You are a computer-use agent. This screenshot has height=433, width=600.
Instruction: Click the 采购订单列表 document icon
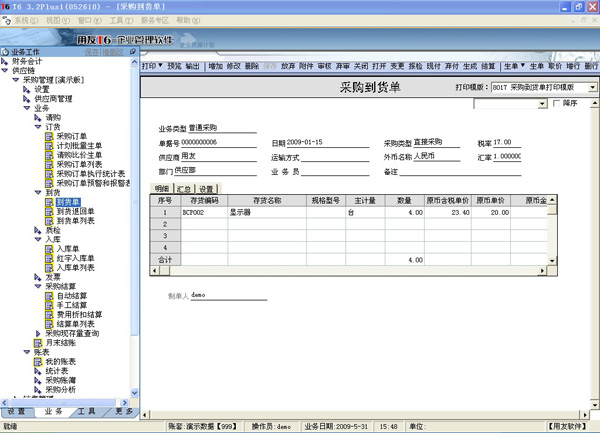click(x=49, y=164)
